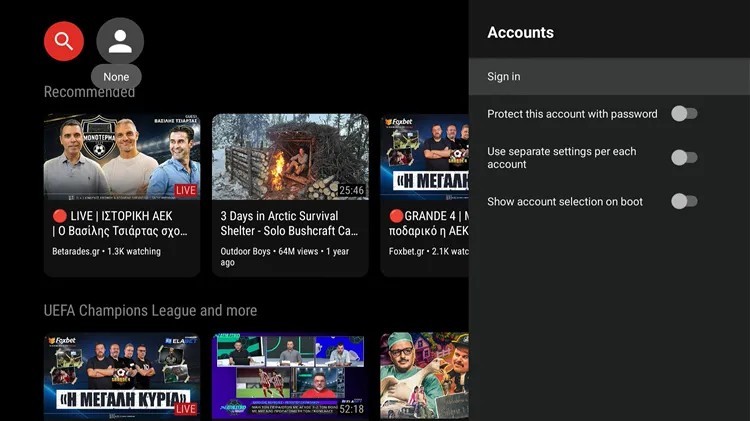Toggle Protect this account with password

pos(684,114)
